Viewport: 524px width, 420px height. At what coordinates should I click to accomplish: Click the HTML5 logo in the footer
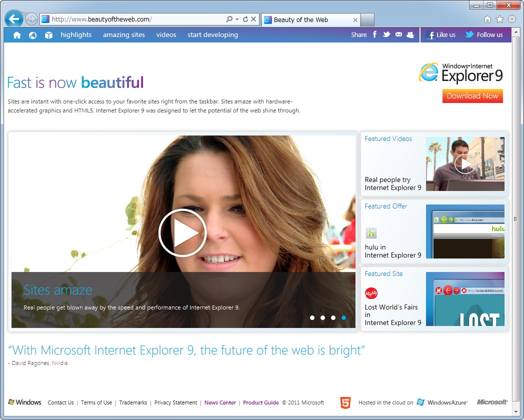click(345, 402)
